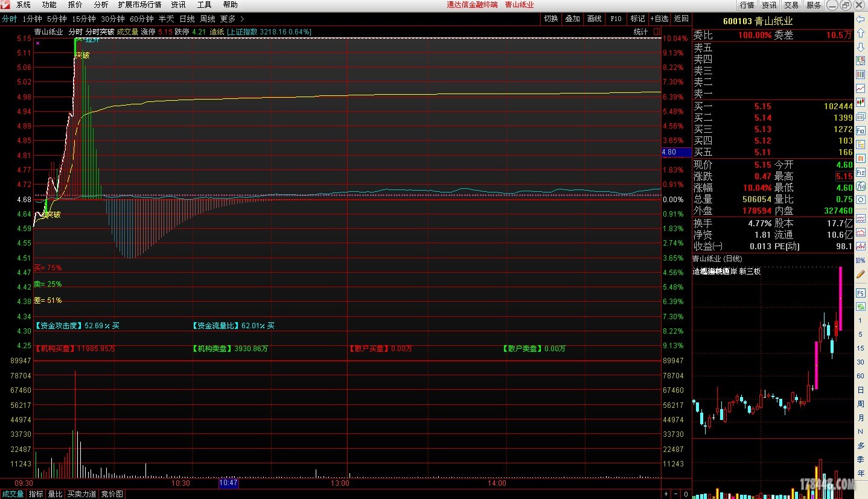868x499 pixels.
Task: Click the 标记 mark button
Action: pyautogui.click(x=637, y=19)
